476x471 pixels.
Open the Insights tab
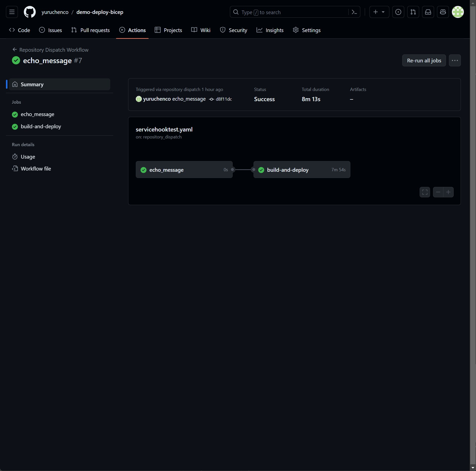pyautogui.click(x=270, y=30)
